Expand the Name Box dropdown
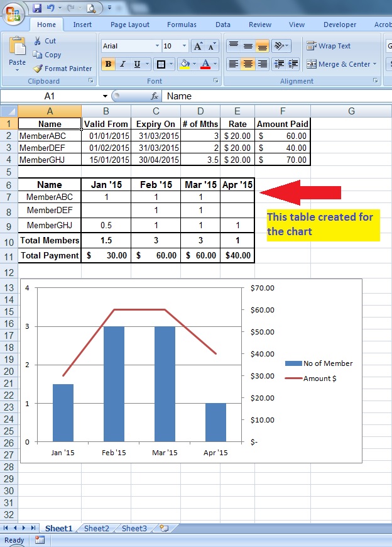This screenshot has height=547, width=392. (x=105, y=96)
